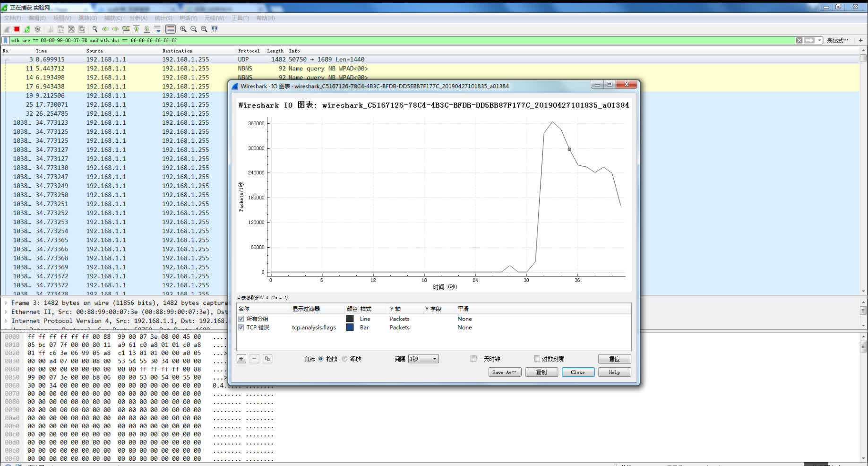Open capture options

coord(37,29)
